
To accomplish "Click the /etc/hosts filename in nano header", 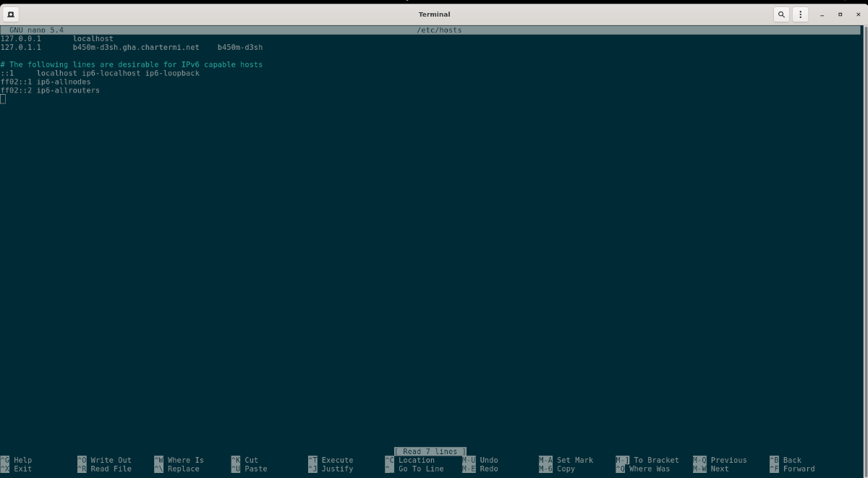I will coord(439,30).
